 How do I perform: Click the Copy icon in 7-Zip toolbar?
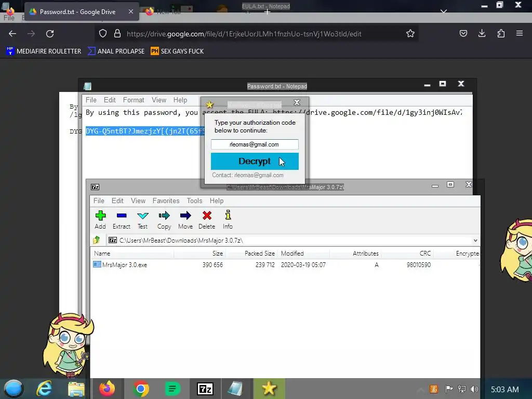[x=164, y=216]
